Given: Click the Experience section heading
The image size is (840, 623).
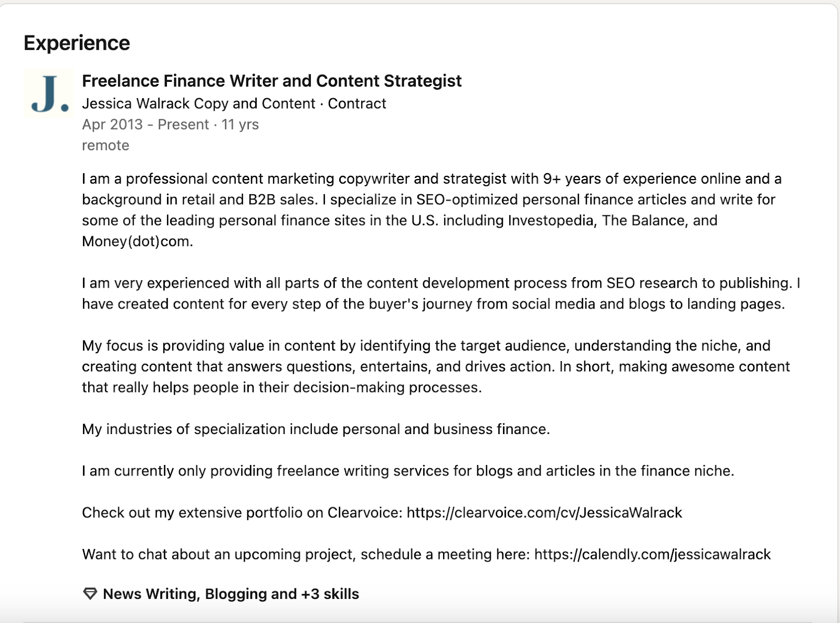Looking at the screenshot, I should coord(77,43).
